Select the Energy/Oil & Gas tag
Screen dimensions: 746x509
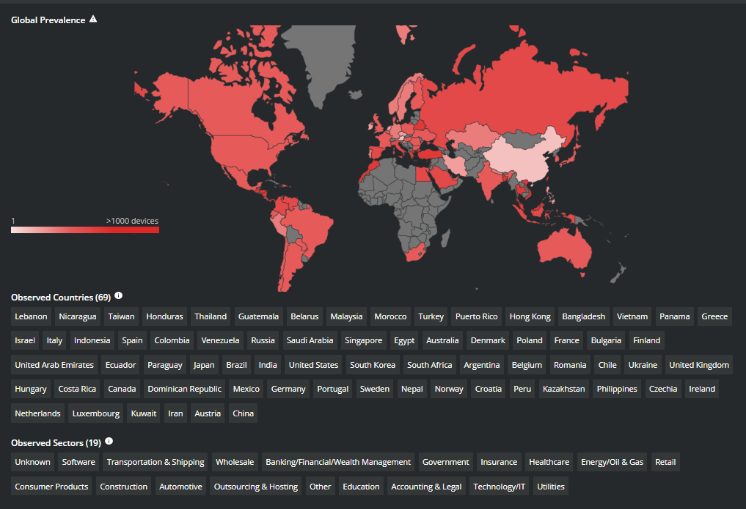click(x=612, y=462)
